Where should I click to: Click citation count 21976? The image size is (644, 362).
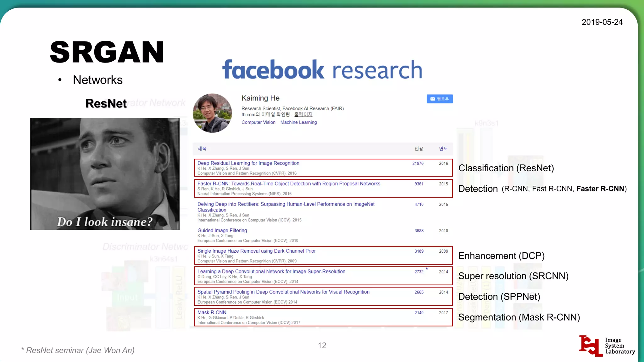(418, 163)
